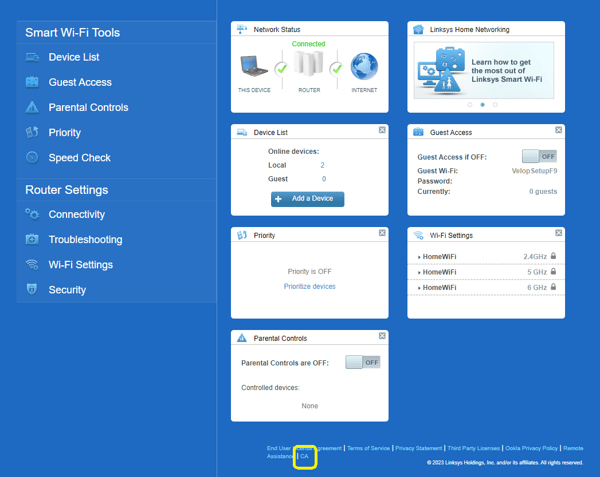Click the Troubleshooting first-aid icon
The width and height of the screenshot is (600, 477).
point(32,239)
